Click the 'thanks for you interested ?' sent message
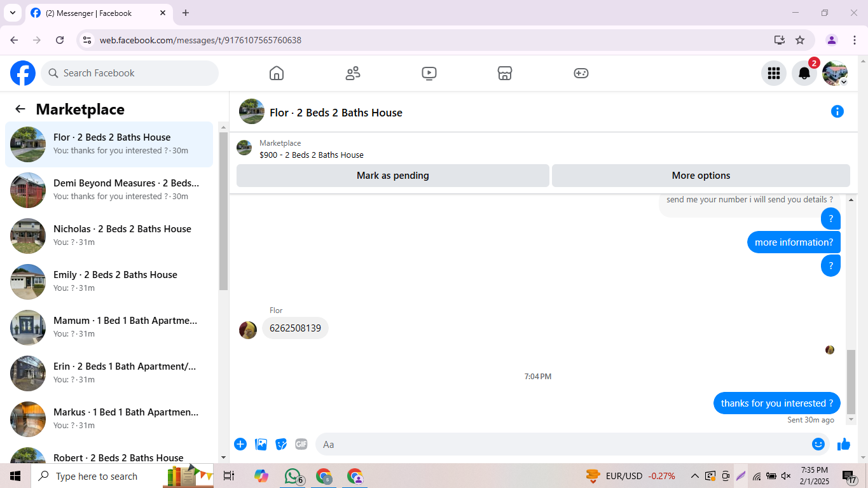868x488 pixels. point(777,403)
